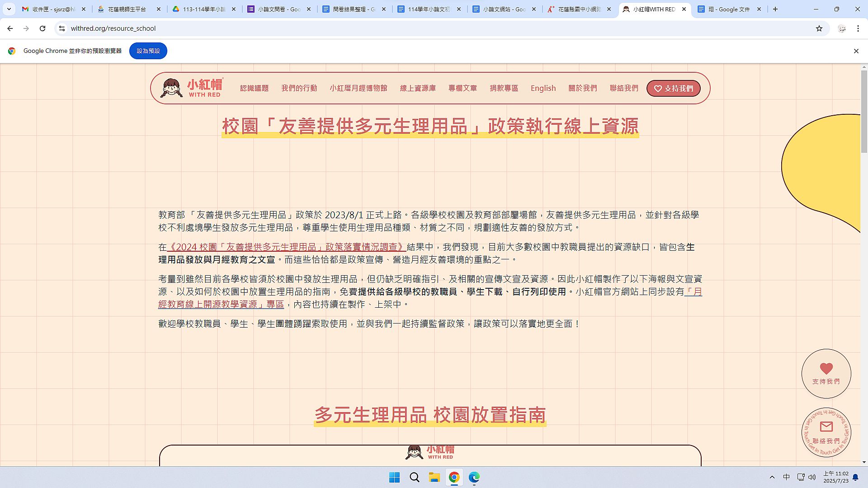The height and width of the screenshot is (488, 868).
Task: Open the 2024 政策落實情況調查 link
Action: 286,247
